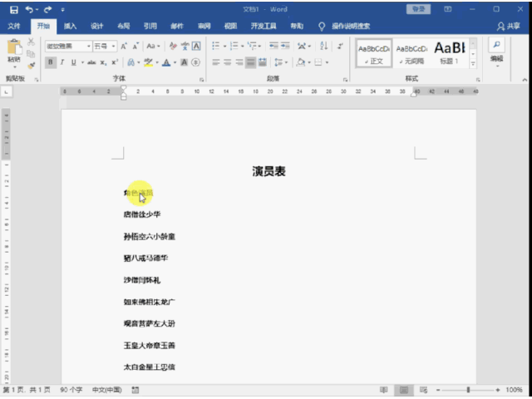Open underline style dropdown arrow
Screen dimensions: 532x399
click(x=82, y=62)
